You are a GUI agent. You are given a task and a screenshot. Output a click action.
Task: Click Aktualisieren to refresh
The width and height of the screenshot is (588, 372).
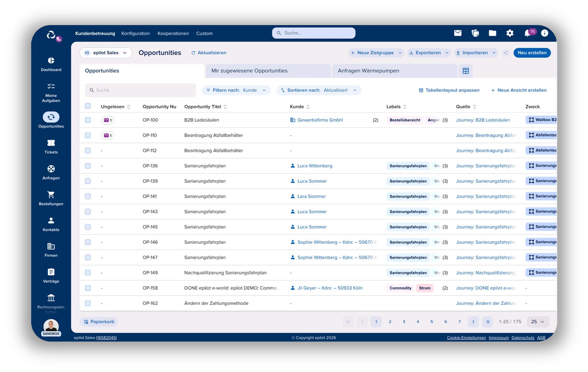pyautogui.click(x=209, y=53)
